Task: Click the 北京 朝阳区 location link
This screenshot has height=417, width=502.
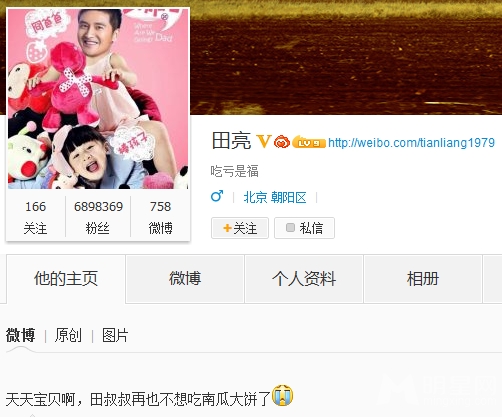Action: (x=275, y=198)
